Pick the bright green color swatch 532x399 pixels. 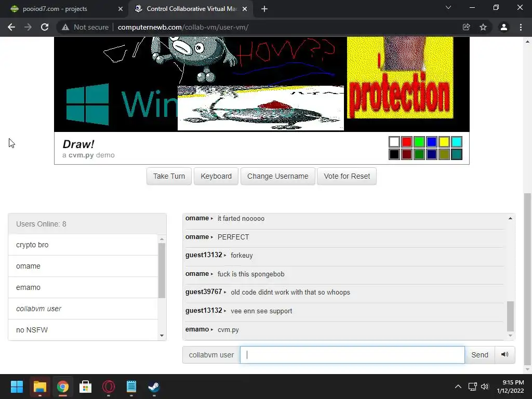(419, 142)
